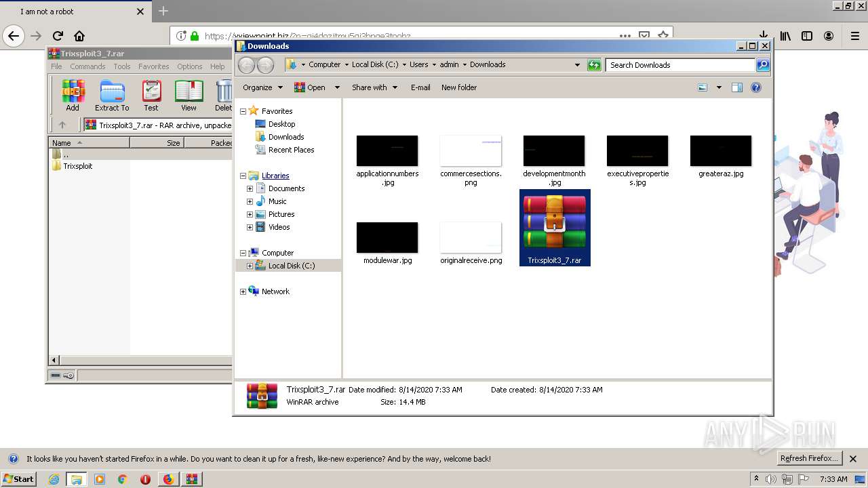This screenshot has height=488, width=868.
Task: Go up one level in WinRAR
Action: (x=62, y=125)
